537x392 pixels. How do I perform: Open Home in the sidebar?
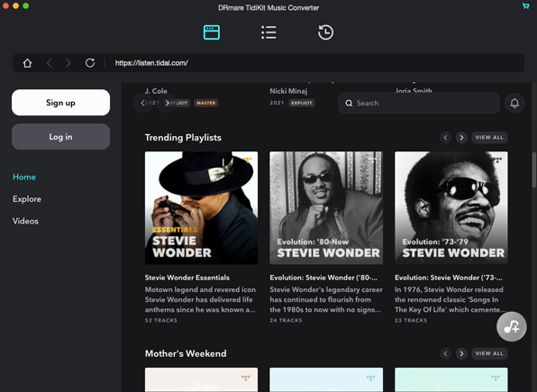pyautogui.click(x=24, y=177)
